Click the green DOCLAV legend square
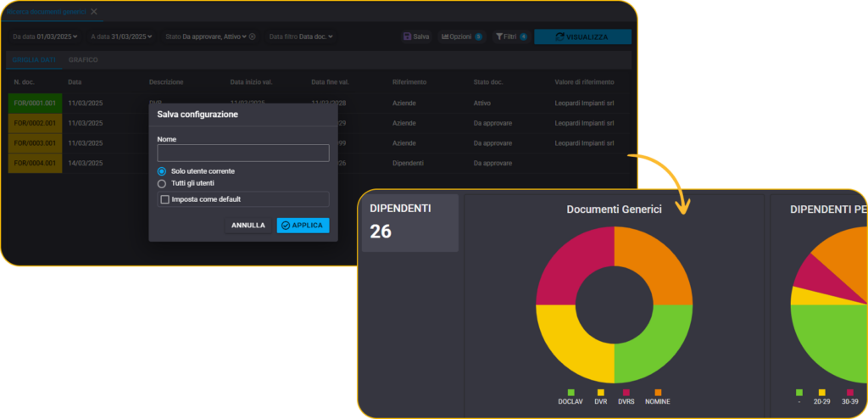 point(571,392)
